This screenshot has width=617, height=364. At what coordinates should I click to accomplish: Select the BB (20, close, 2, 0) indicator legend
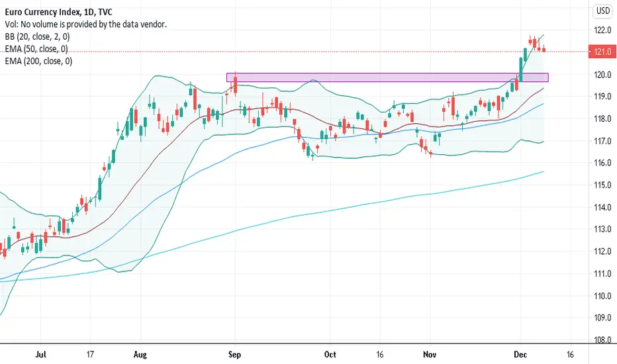pos(37,36)
